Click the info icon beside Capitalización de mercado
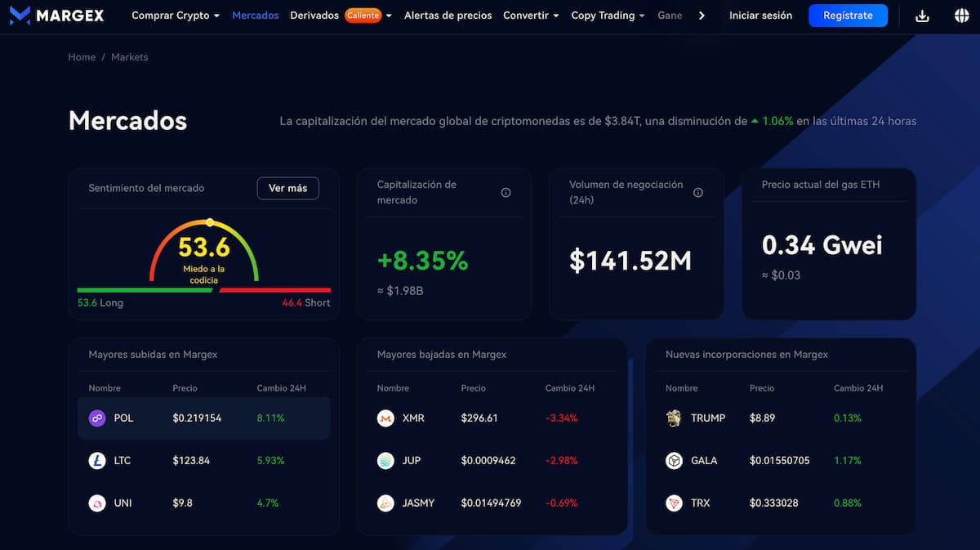The width and height of the screenshot is (980, 550). (x=506, y=193)
